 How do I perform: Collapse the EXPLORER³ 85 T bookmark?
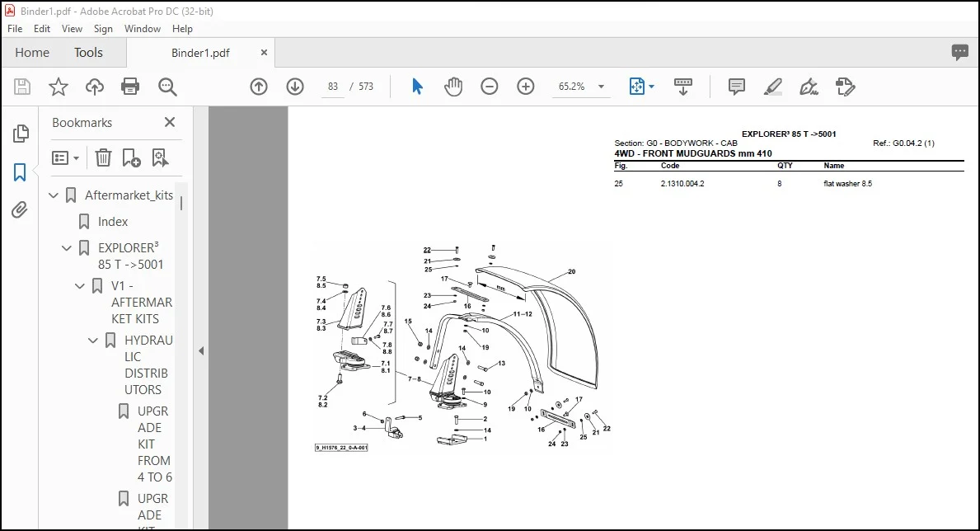tap(67, 248)
